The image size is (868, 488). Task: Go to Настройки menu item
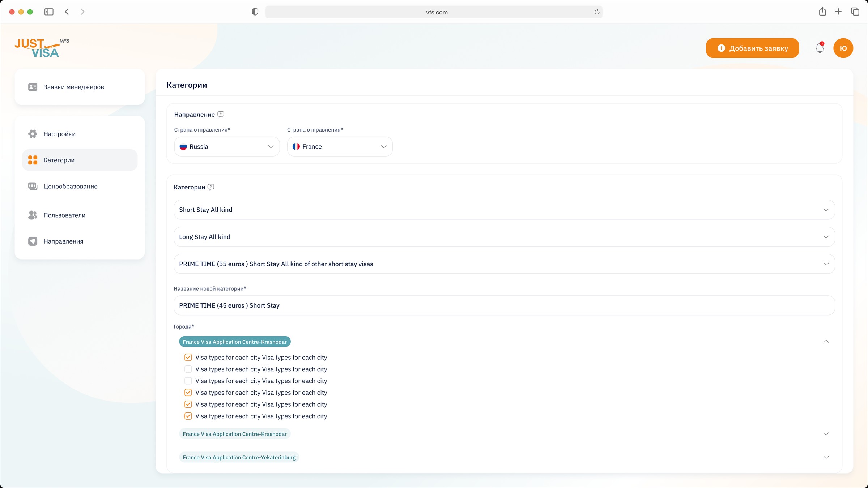coord(80,134)
